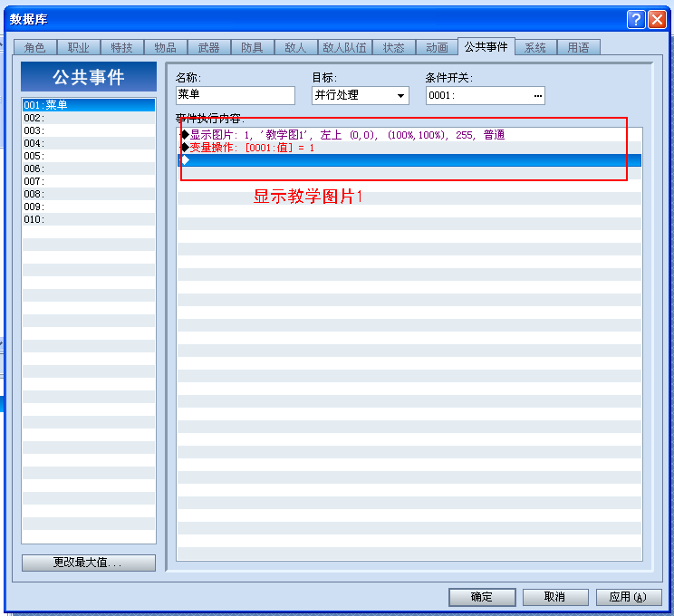Click the 应用(A) button
Image resolution: width=674 pixels, height=616 pixels.
tap(629, 597)
